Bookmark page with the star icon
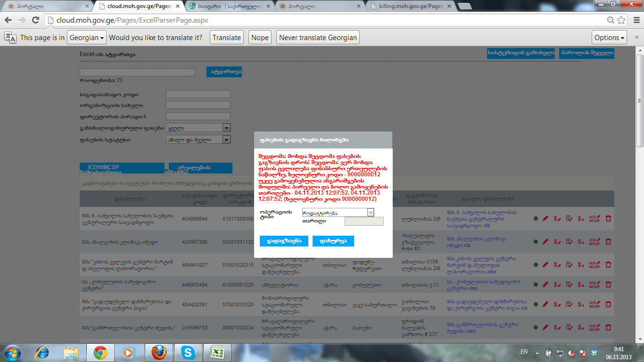 [621, 20]
